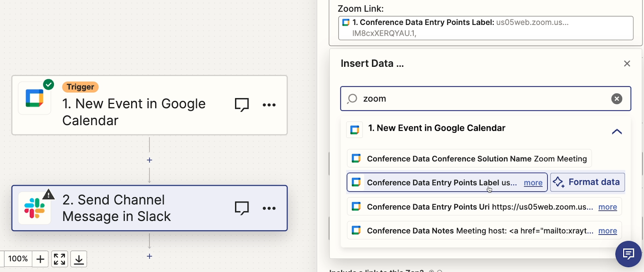
Task: Click the download export icon
Action: pos(79,259)
